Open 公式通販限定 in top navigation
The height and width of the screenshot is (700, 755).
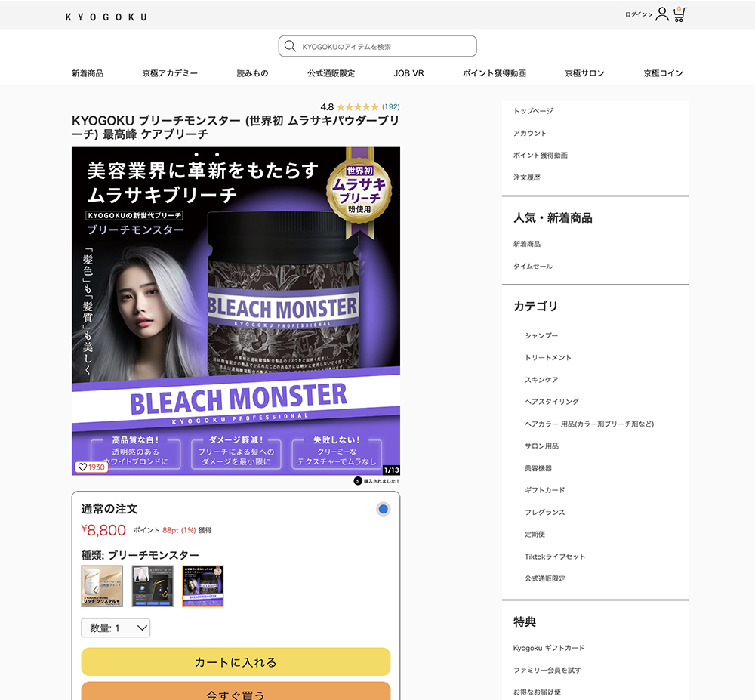pyautogui.click(x=331, y=73)
